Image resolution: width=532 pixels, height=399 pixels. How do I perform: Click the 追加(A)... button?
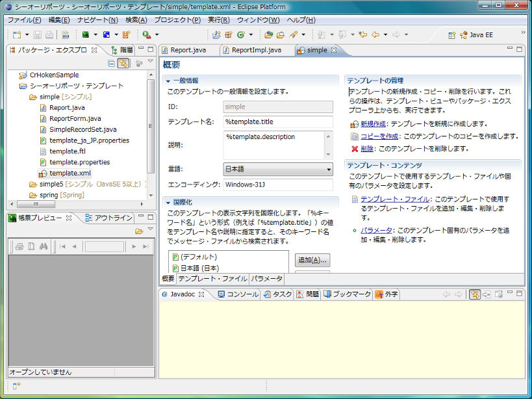[x=312, y=260]
